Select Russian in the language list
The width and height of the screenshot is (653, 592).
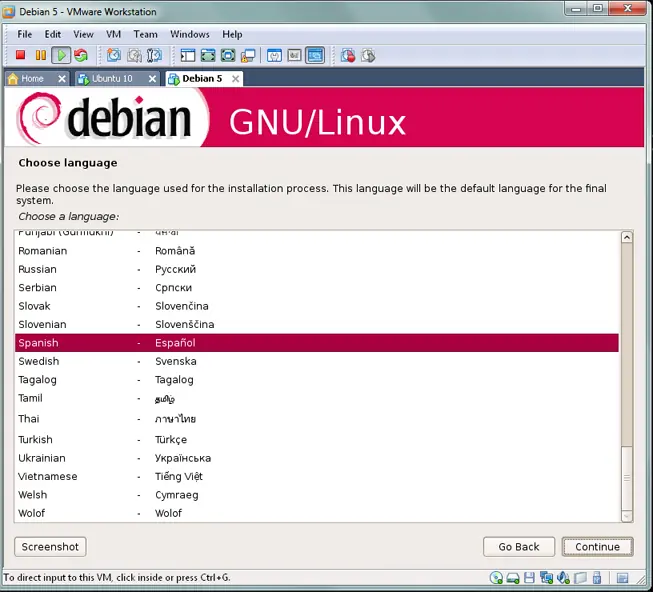coord(317,269)
